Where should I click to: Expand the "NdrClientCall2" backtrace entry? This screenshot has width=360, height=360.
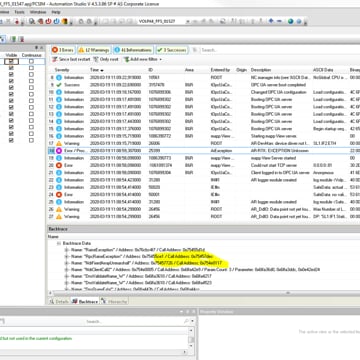tap(67, 270)
